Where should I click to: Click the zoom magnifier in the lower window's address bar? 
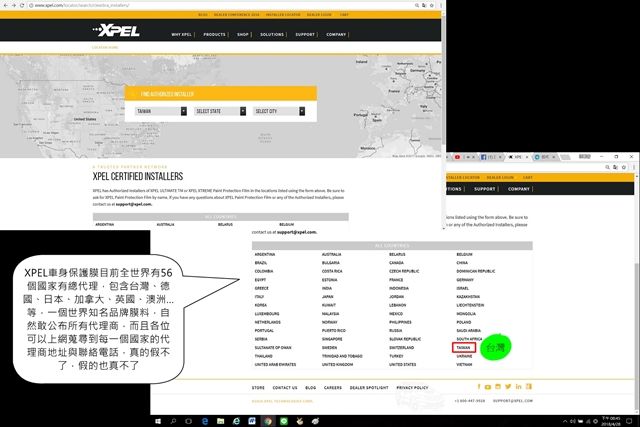click(607, 167)
